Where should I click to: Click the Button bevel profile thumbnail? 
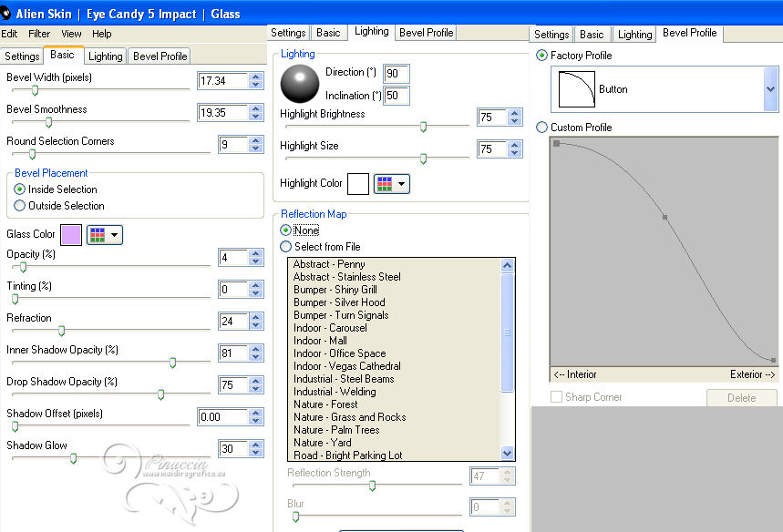pyautogui.click(x=577, y=89)
